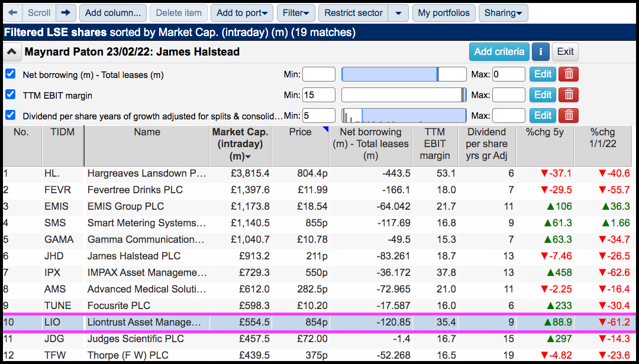639x364 pixels.
Task: Edit the Net borrowing criterion
Action: (543, 74)
